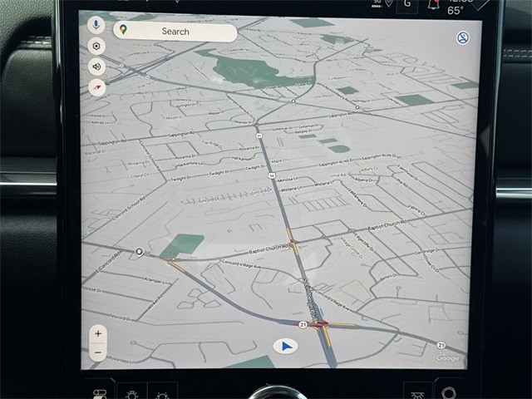Tap the crossed-out circle icon at top right
532x399 pixels.
point(463,38)
